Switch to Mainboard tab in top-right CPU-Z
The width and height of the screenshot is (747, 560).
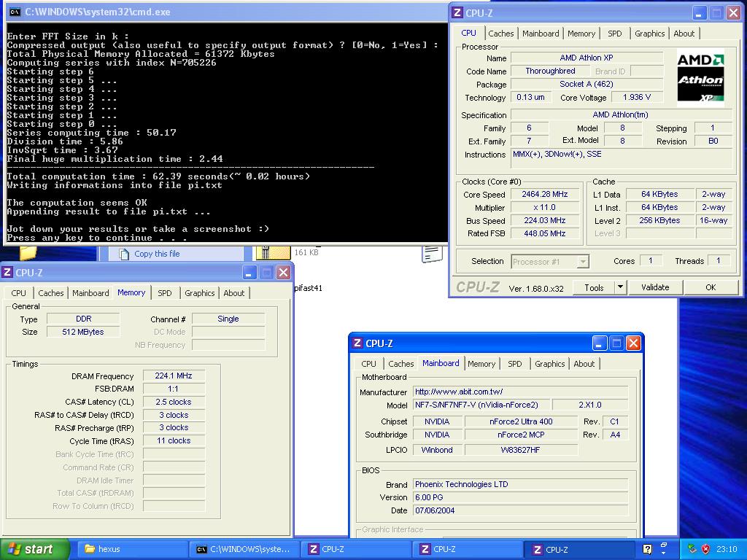point(541,34)
